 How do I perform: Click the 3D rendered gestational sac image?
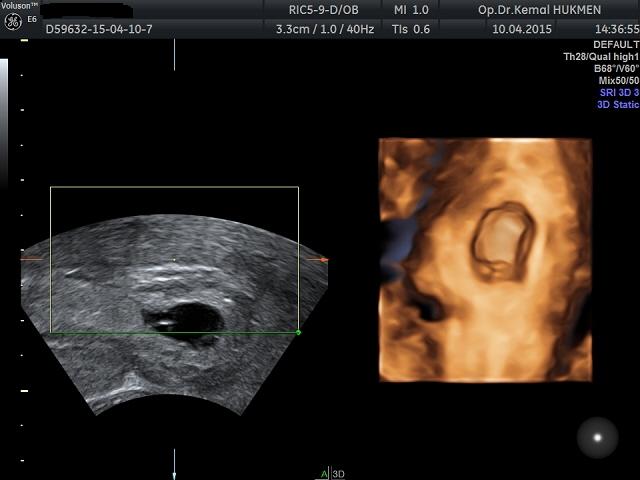click(x=485, y=260)
